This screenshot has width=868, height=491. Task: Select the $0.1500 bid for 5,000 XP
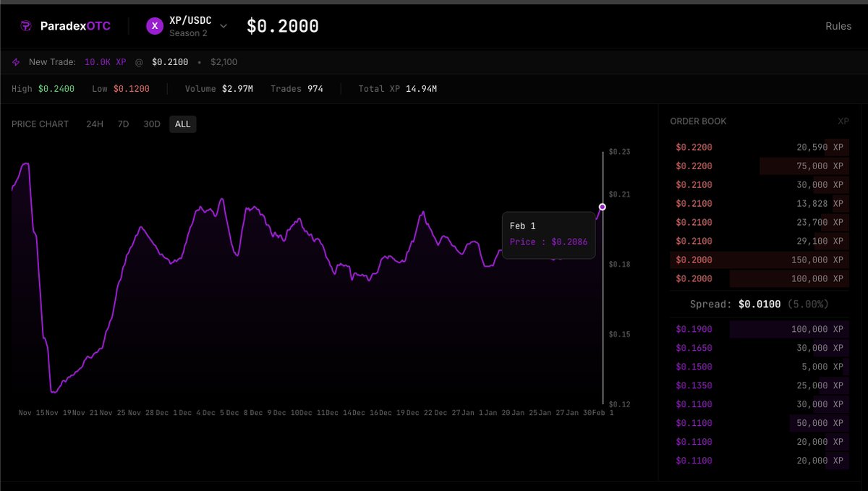coord(759,367)
